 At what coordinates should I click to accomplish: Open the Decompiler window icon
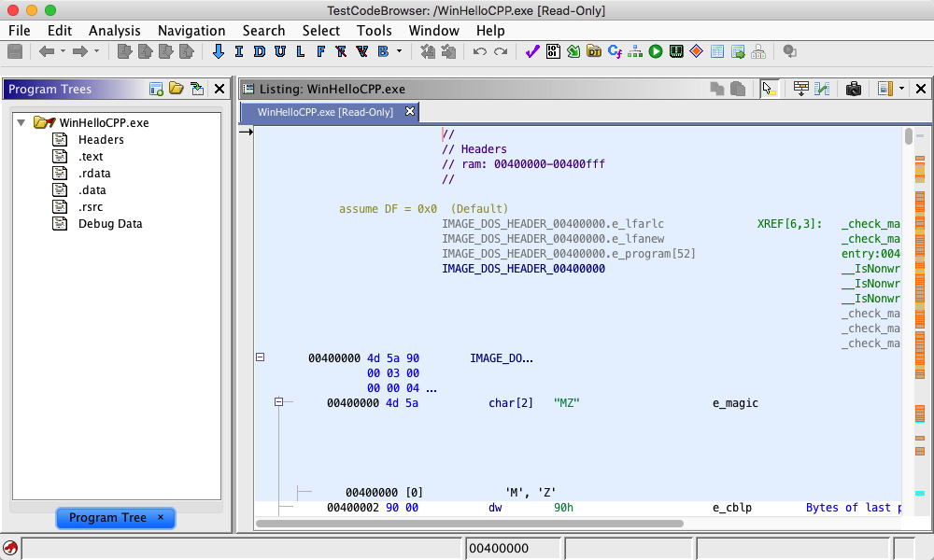tap(615, 51)
